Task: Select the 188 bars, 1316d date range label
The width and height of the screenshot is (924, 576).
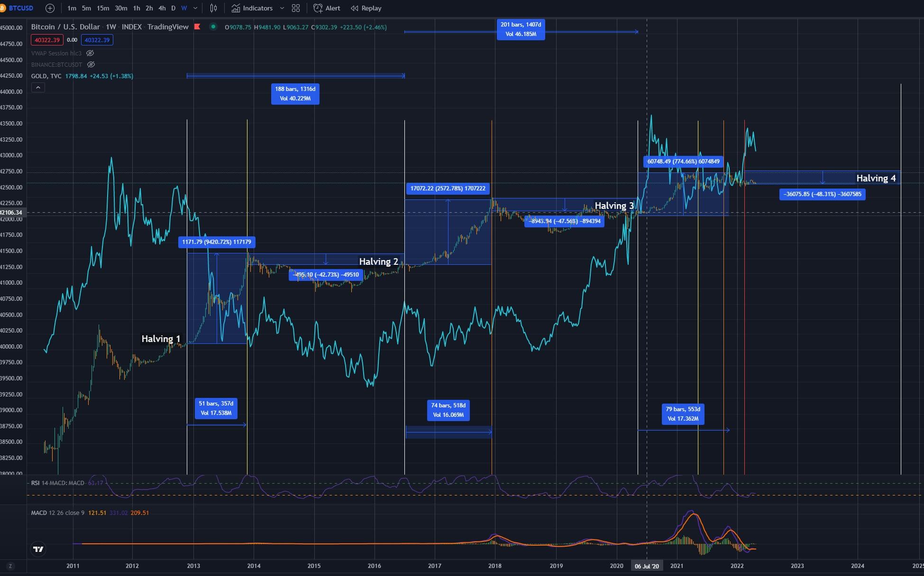Action: click(295, 94)
